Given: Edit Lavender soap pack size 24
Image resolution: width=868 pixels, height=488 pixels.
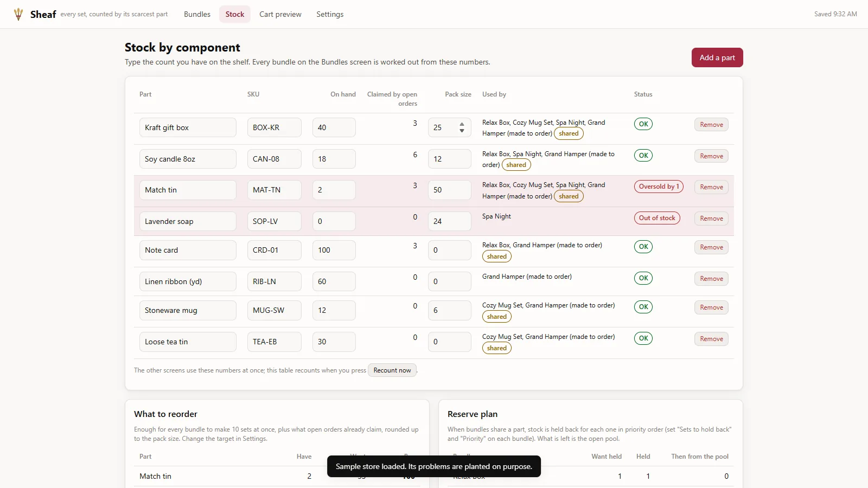Looking at the screenshot, I should pos(450,221).
